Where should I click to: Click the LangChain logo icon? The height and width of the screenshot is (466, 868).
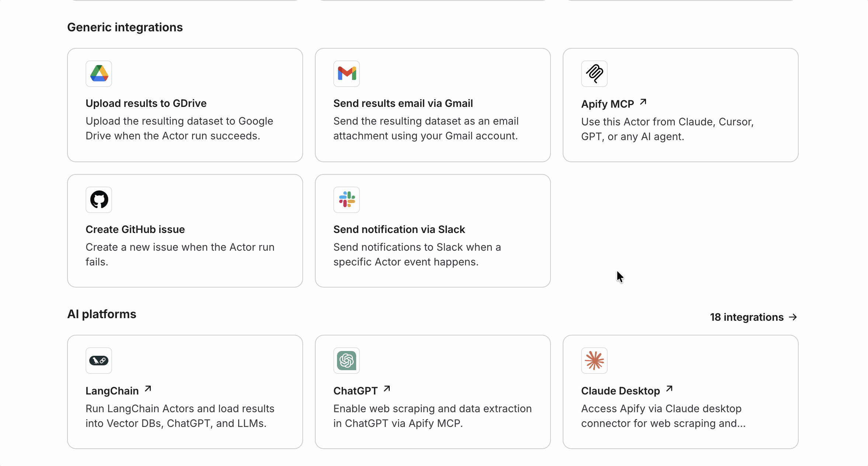point(99,361)
